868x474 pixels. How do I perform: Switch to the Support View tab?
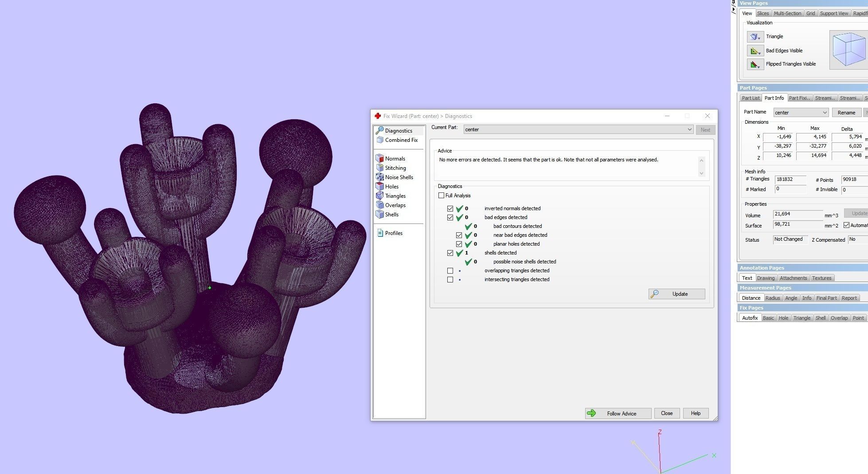(x=834, y=13)
